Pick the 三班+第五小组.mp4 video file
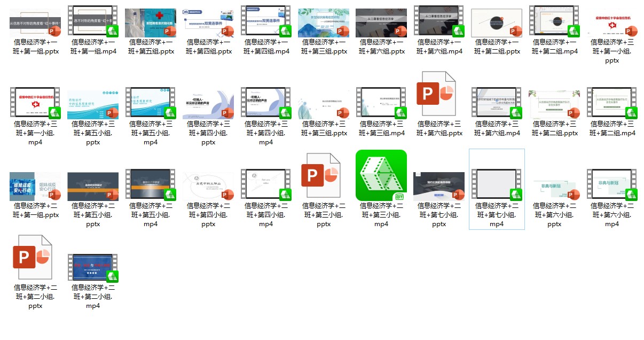The height and width of the screenshot is (340, 644). (x=151, y=103)
